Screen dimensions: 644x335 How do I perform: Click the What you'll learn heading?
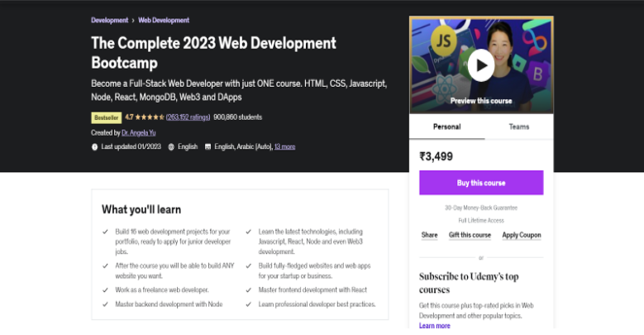(141, 209)
